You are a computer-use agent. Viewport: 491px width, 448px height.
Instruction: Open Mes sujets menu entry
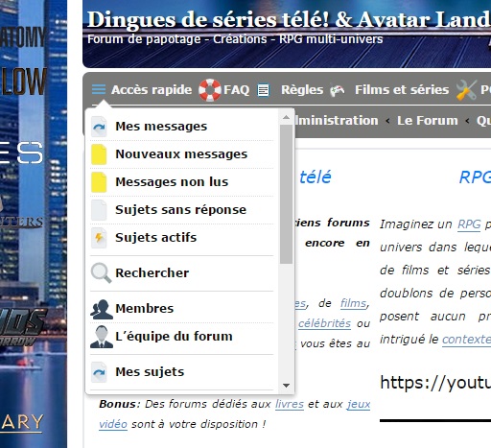tap(182, 372)
